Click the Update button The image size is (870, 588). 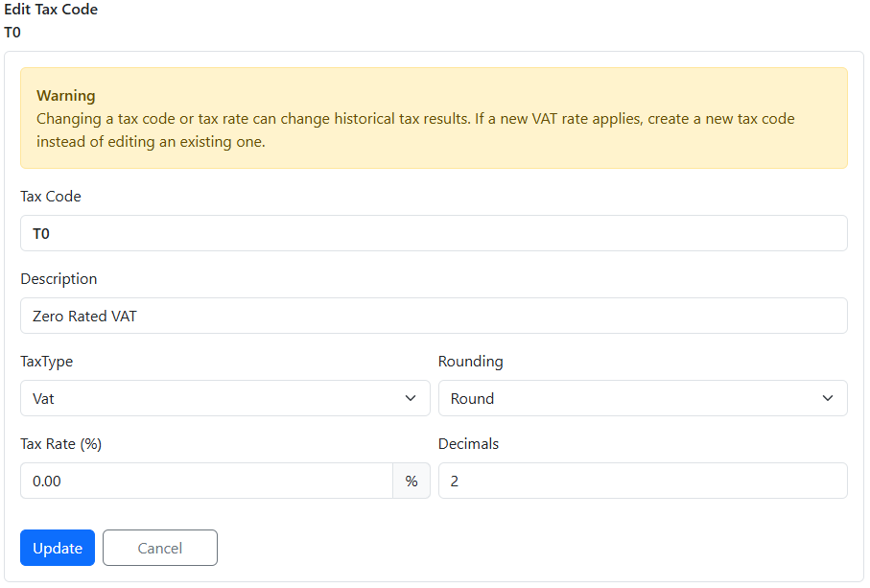click(57, 548)
